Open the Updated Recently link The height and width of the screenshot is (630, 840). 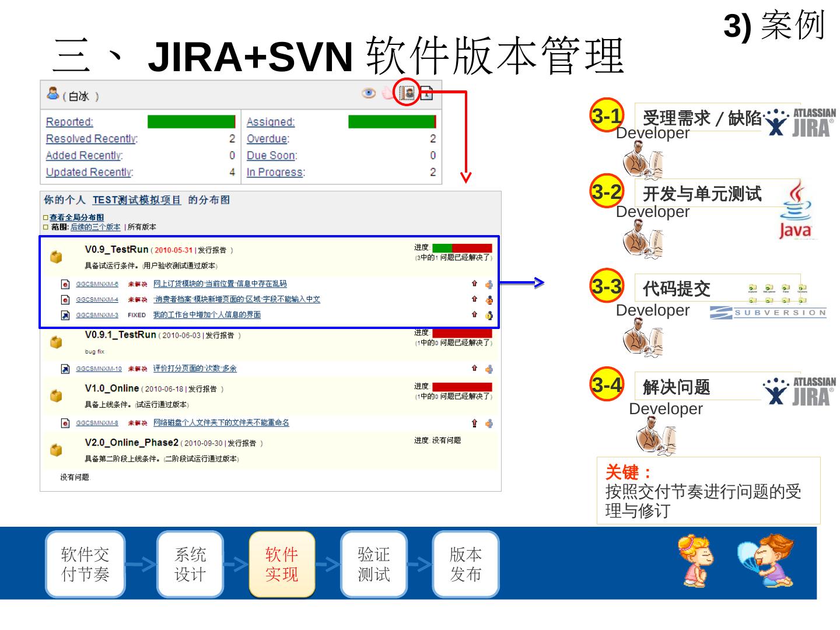89,172
